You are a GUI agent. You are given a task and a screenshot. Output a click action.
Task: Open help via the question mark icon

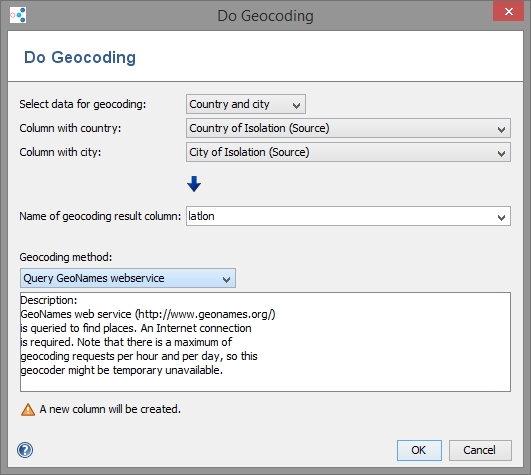25,450
